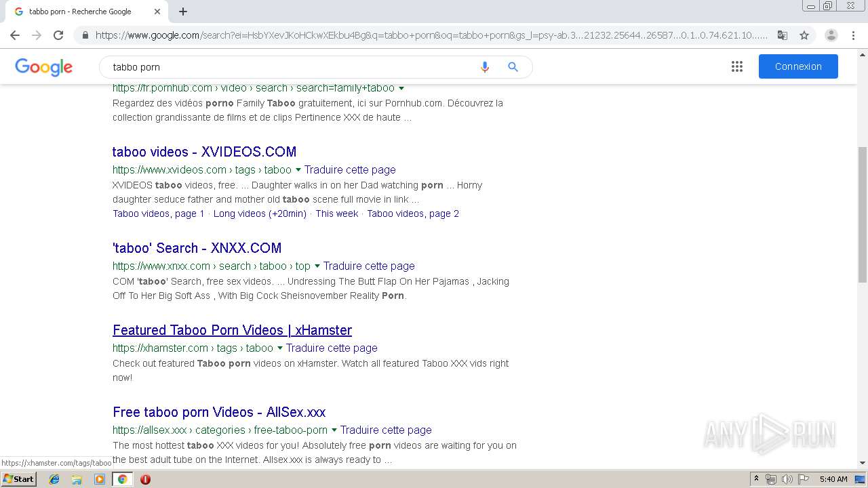Submit search with the magnifier icon

513,67
